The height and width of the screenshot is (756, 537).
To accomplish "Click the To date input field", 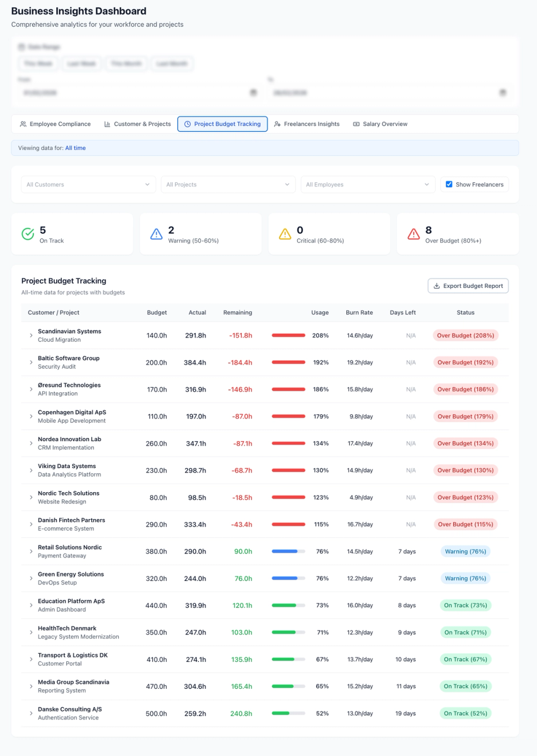I will [389, 92].
